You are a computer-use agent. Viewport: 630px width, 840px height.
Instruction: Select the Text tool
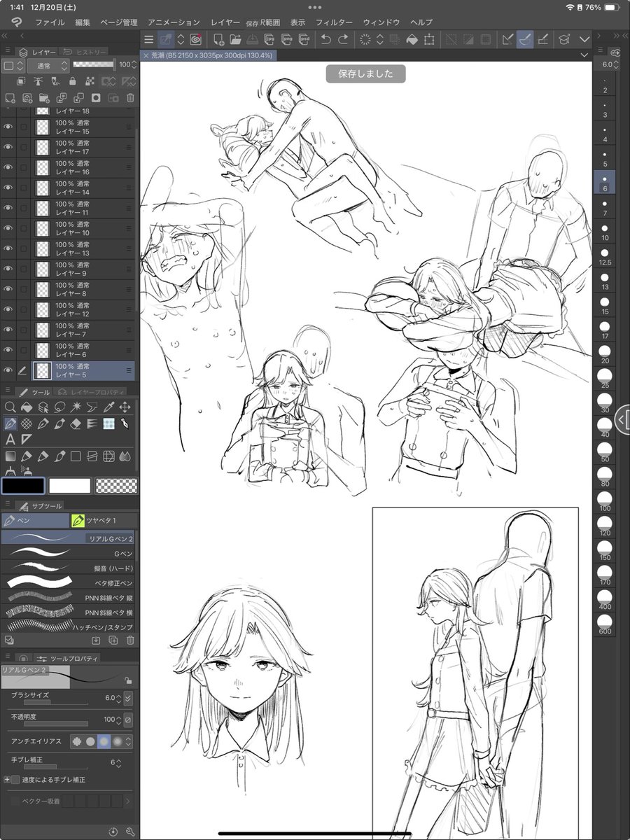10,440
